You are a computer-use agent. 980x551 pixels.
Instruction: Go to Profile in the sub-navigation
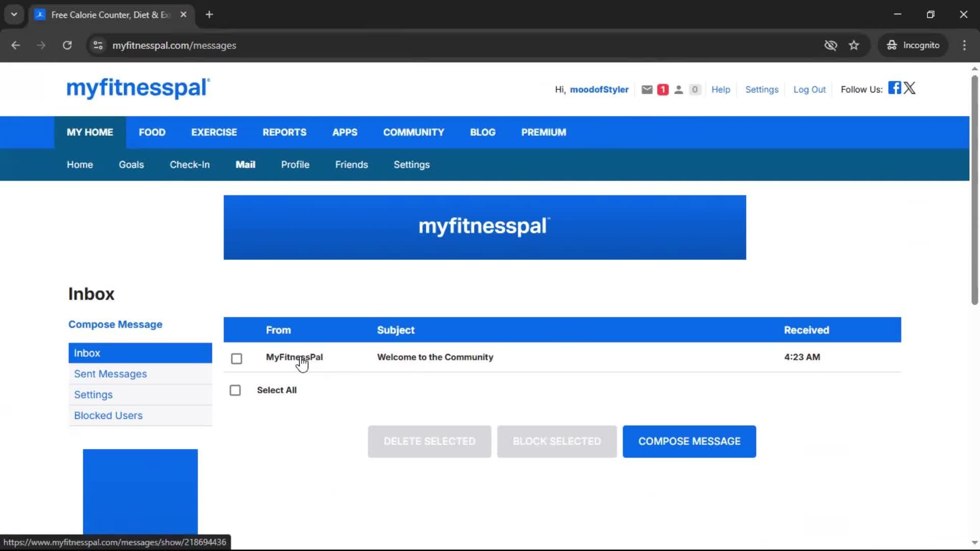(x=295, y=165)
